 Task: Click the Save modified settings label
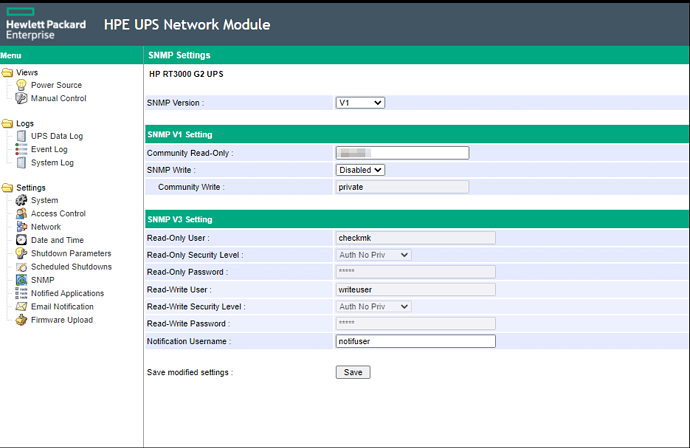coord(190,372)
